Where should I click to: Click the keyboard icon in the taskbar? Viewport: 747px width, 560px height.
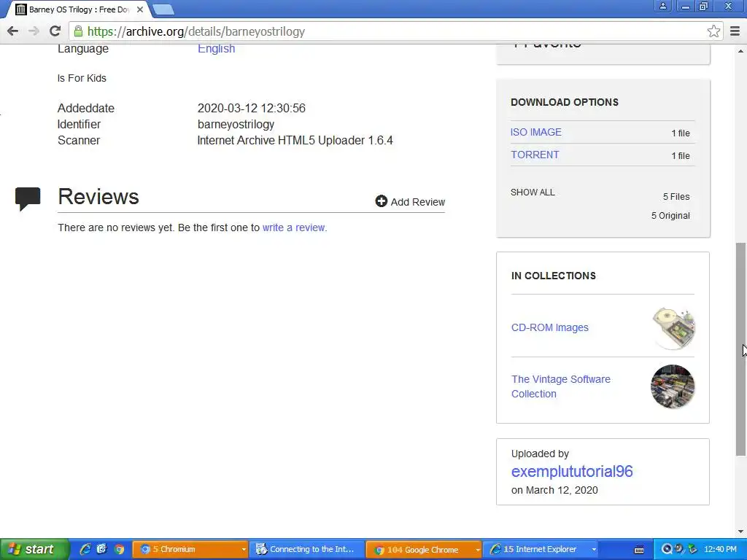(639, 550)
